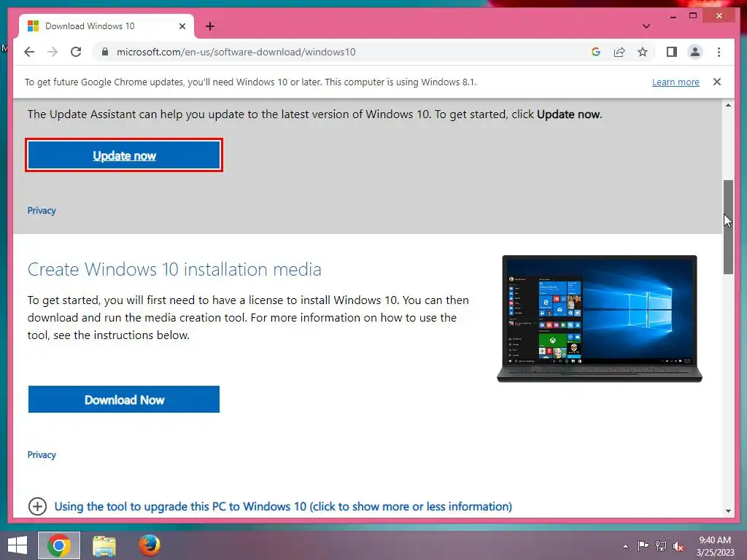Click the scrollbar up arrow
The width and height of the screenshot is (747, 560).
[x=728, y=105]
